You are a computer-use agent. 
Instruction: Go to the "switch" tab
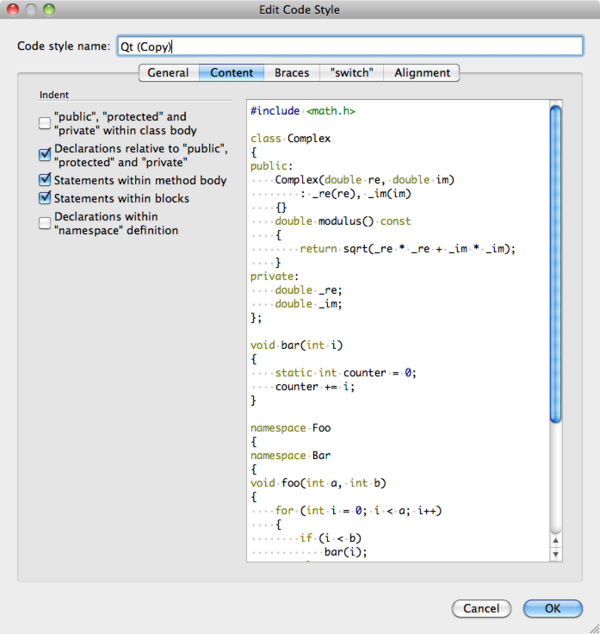coord(349,73)
